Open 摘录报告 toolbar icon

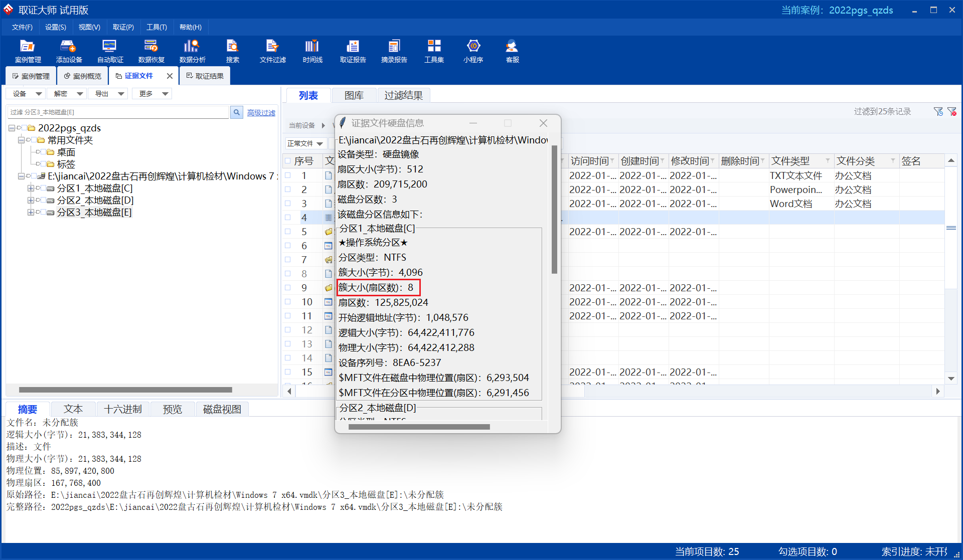(x=394, y=51)
